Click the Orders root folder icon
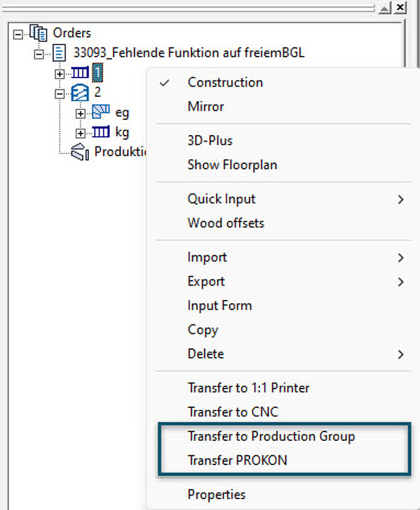 pos(38,33)
